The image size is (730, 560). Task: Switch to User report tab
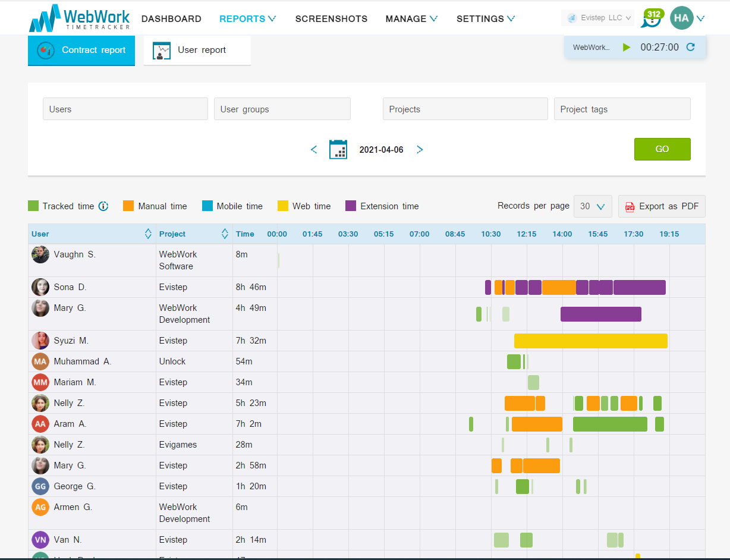197,51
